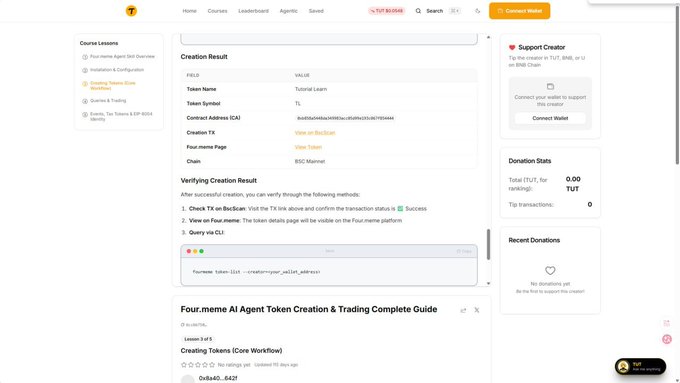Click lesson panel scroll up arrow
This screenshot has height=383, width=680.
pyautogui.click(x=488, y=37)
